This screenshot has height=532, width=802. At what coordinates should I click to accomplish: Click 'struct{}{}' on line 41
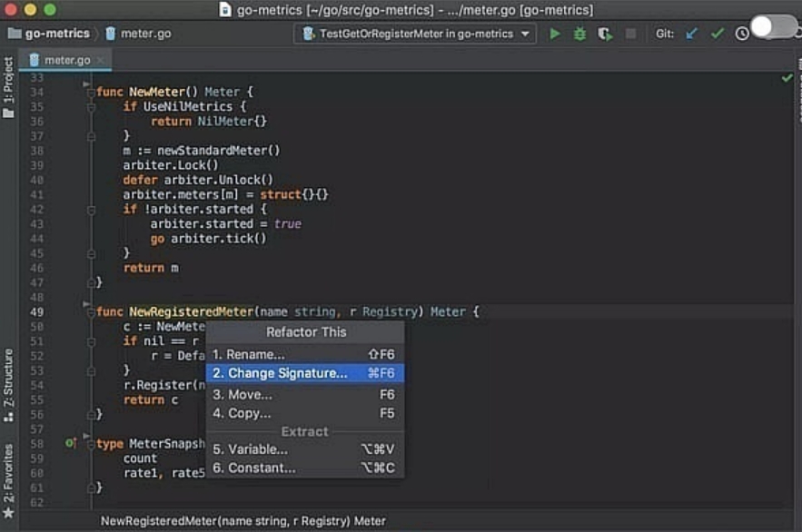(294, 194)
